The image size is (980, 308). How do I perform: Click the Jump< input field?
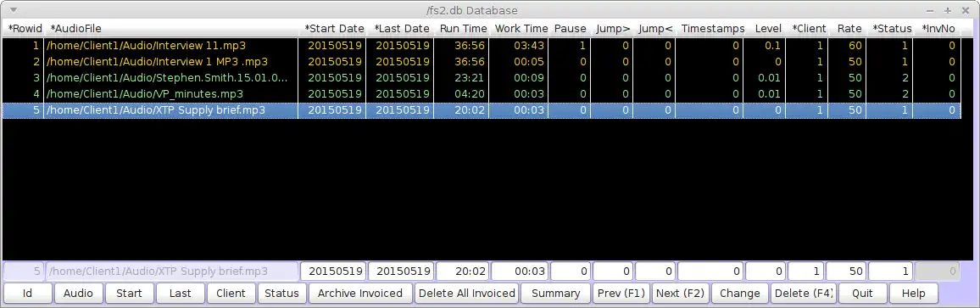(x=655, y=271)
